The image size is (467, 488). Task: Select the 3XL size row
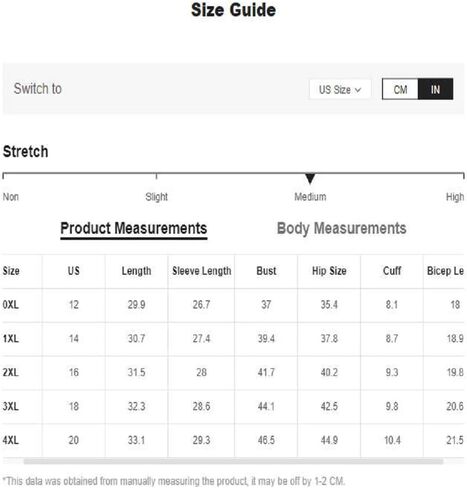tap(233, 406)
